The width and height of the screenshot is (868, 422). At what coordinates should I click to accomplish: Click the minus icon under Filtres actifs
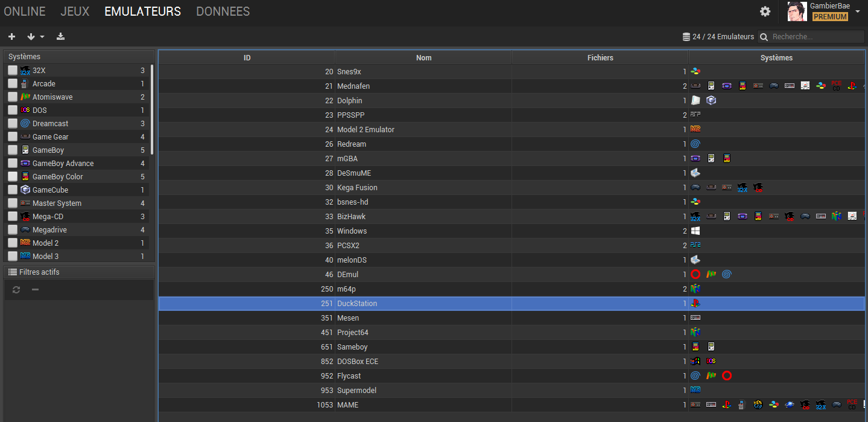click(x=35, y=290)
